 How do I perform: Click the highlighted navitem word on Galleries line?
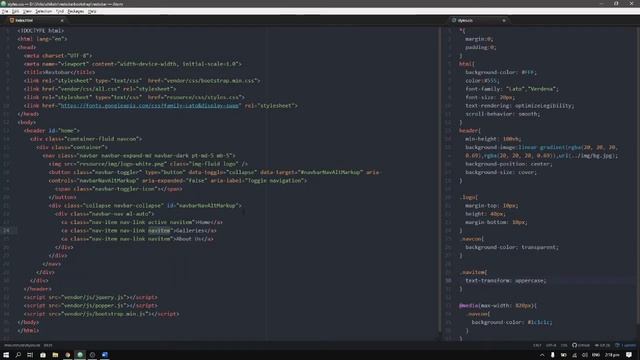tap(159, 231)
